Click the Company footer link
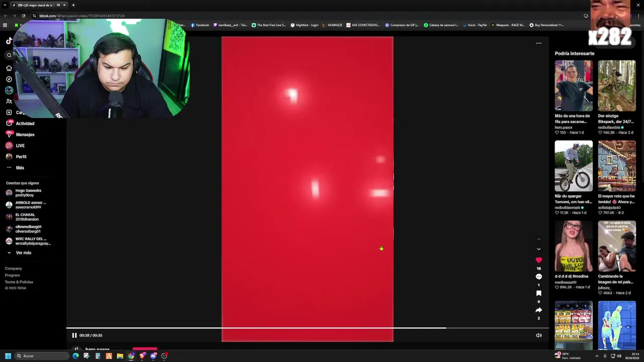Screen dimensions: 644x362 [14, 268]
